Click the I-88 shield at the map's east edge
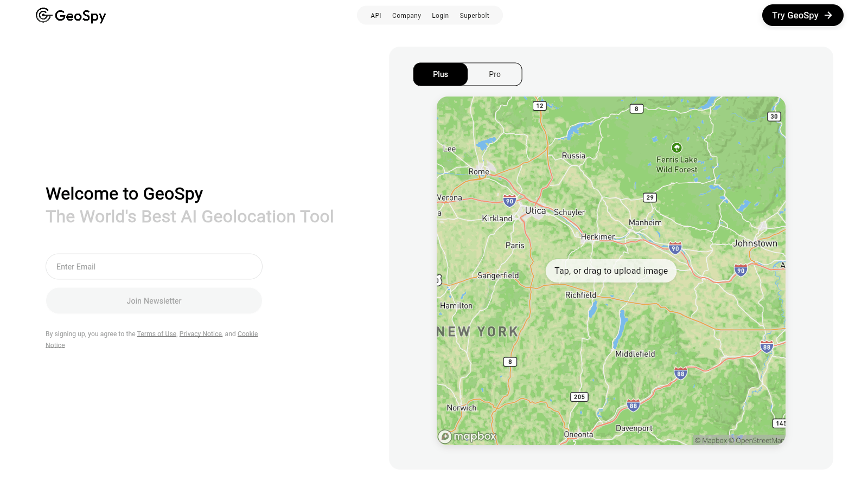868x488 pixels. click(766, 347)
